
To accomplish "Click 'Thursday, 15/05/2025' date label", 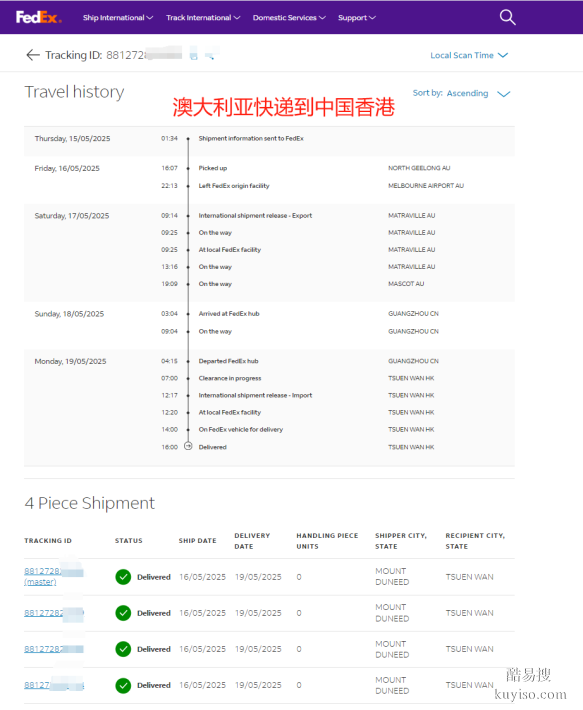I will tap(72, 139).
